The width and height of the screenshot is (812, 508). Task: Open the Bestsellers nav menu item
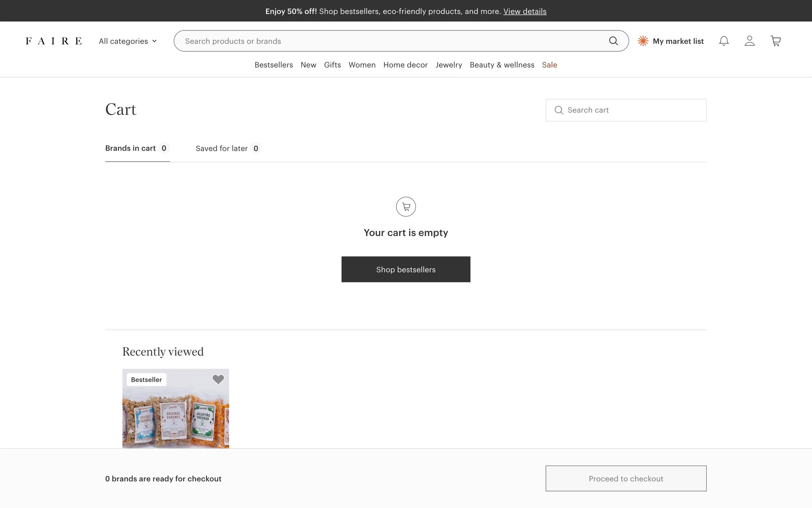tap(274, 65)
